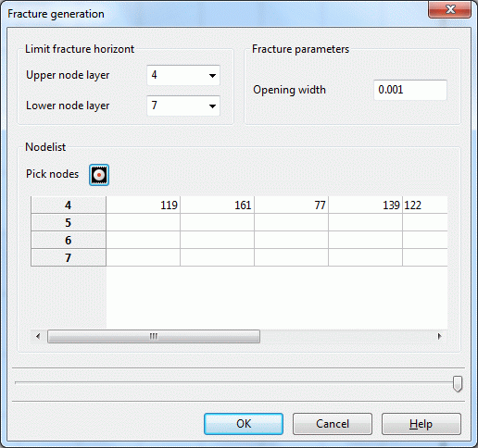
Task: Close the Fracture generation dialog
Action: [449, 9]
